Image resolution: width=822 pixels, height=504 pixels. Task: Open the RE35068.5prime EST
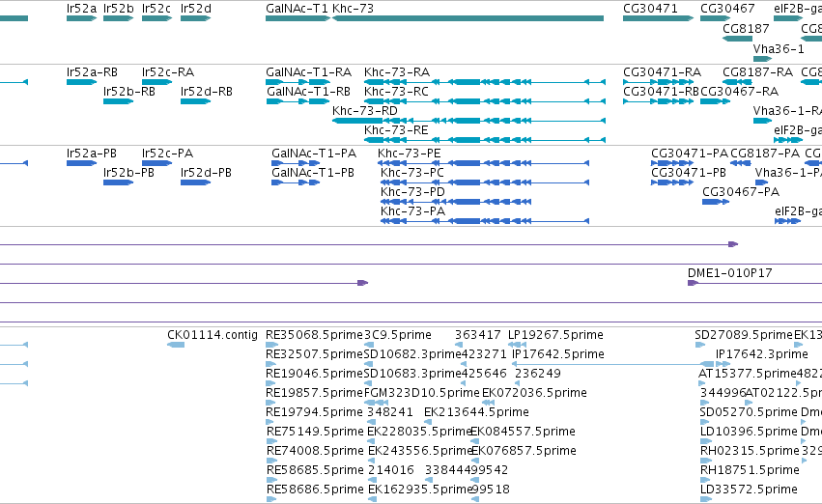click(x=271, y=345)
